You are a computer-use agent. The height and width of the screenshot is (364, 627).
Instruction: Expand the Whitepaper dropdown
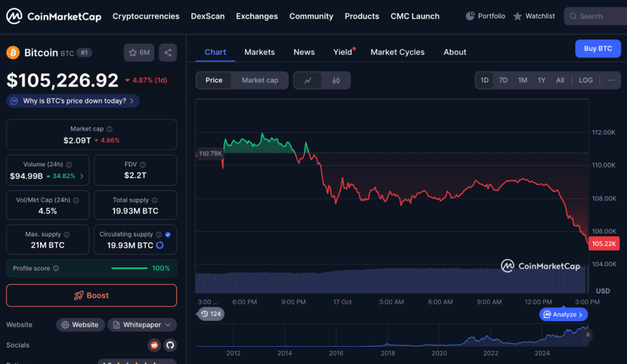(142, 325)
